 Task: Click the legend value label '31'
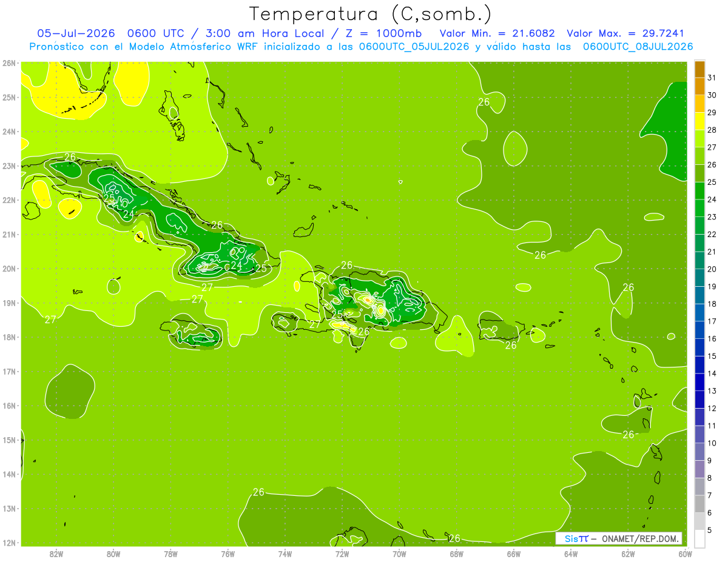click(x=712, y=78)
